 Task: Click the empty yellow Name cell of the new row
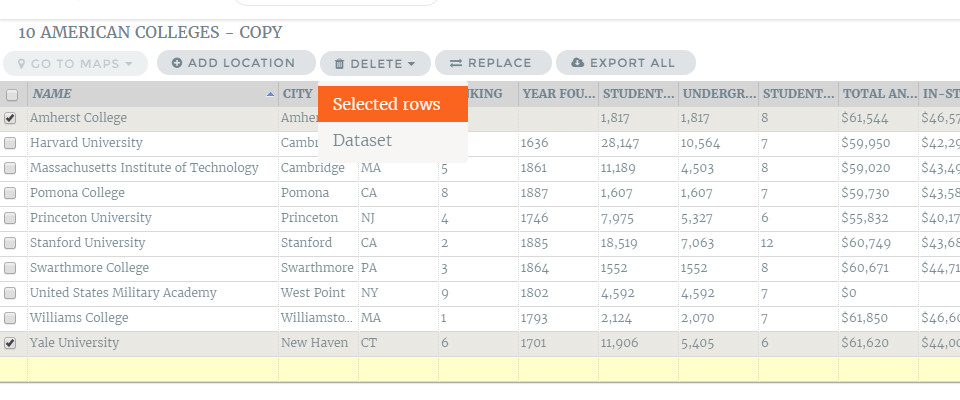click(153, 369)
